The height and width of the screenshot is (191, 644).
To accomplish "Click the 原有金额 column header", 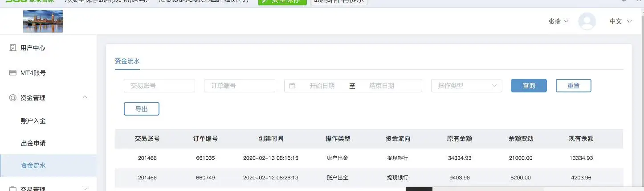I will pyautogui.click(x=460, y=139).
